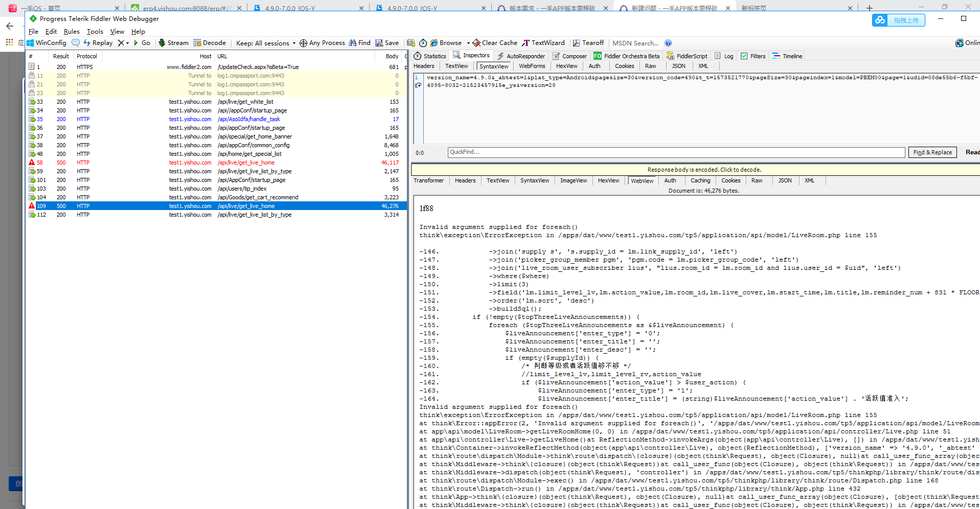
Task: Open WinConfig in the Fiddler toolbar
Action: tap(47, 43)
